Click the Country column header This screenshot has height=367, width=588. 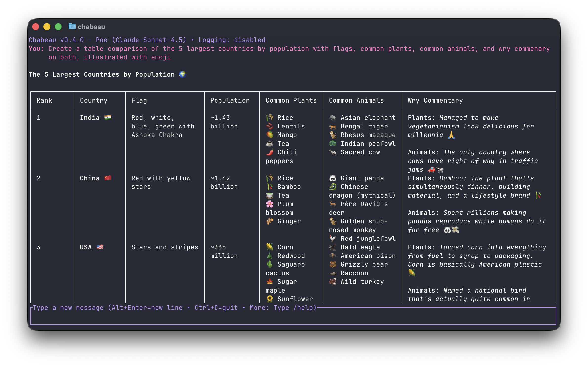(94, 100)
